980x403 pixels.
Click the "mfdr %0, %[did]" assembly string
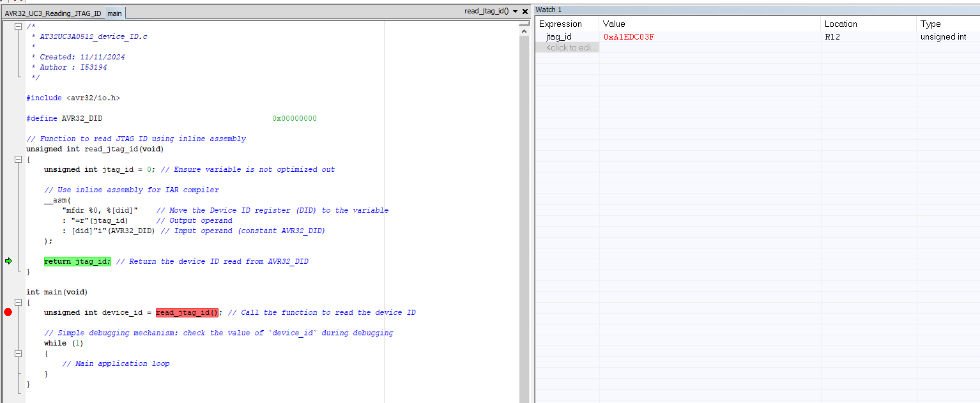(x=100, y=210)
